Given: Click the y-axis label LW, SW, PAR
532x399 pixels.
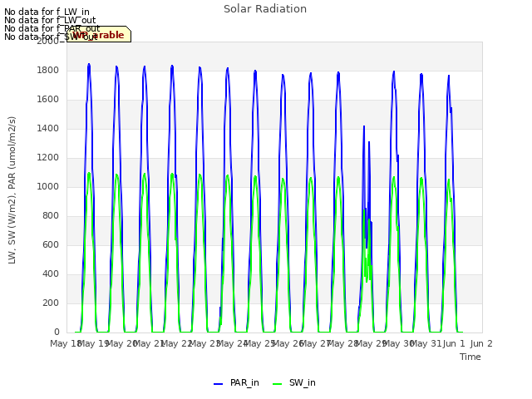Looking at the screenshot, I should tap(12, 190).
